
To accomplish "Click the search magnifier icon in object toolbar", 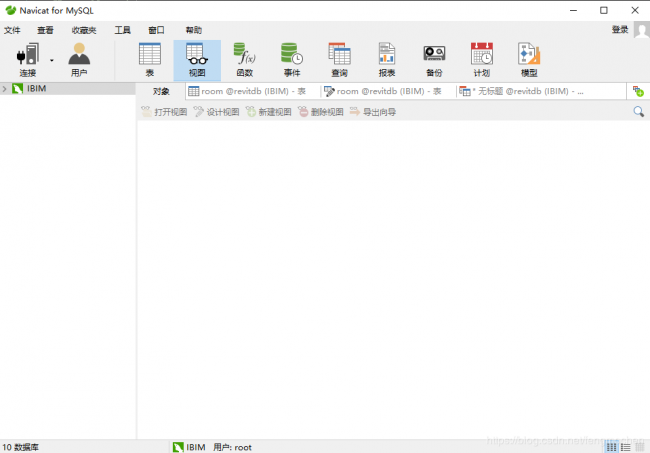I will [x=638, y=112].
